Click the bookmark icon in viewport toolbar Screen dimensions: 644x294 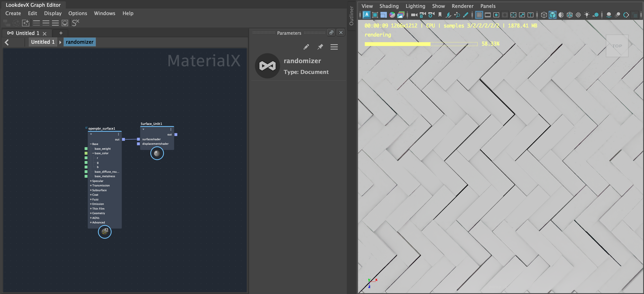point(440,15)
